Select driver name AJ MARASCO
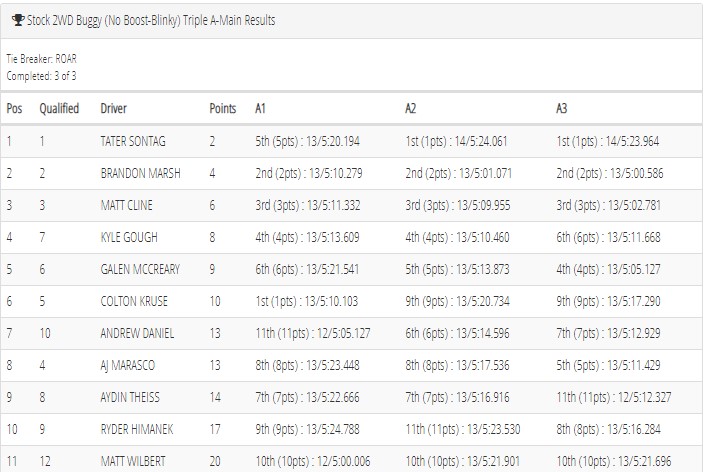Image resolution: width=706 pixels, height=472 pixels. [x=127, y=365]
